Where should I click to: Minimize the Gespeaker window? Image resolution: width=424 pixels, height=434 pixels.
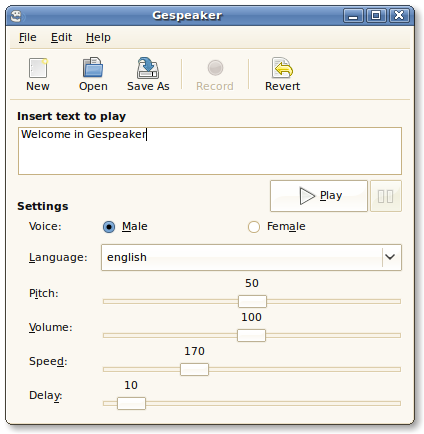(x=353, y=16)
